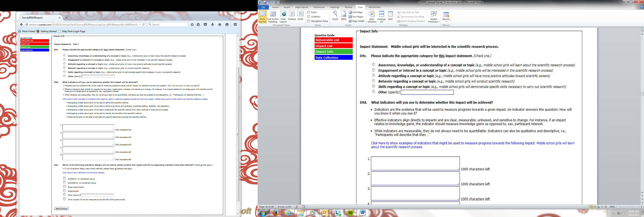The image size is (644, 217).
Task: Click the Word zoom slider handle
Action: pyautogui.click(x=632, y=207)
